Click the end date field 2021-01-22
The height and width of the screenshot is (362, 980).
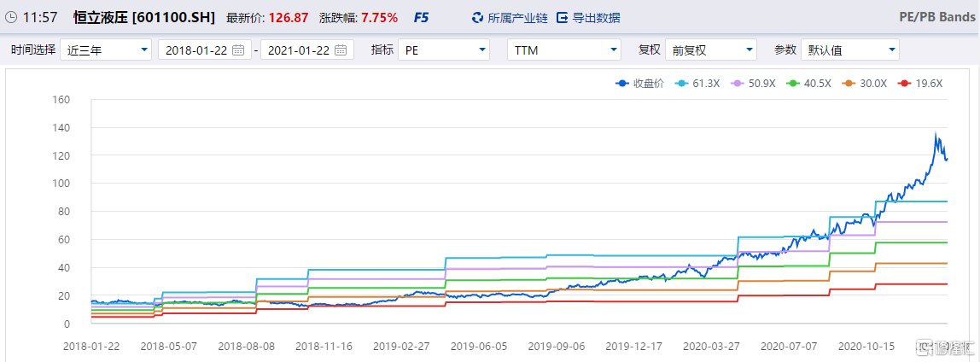point(307,50)
